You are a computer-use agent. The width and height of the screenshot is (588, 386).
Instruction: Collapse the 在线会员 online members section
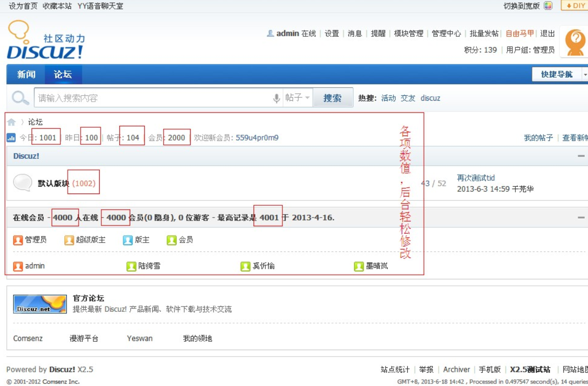tap(581, 218)
